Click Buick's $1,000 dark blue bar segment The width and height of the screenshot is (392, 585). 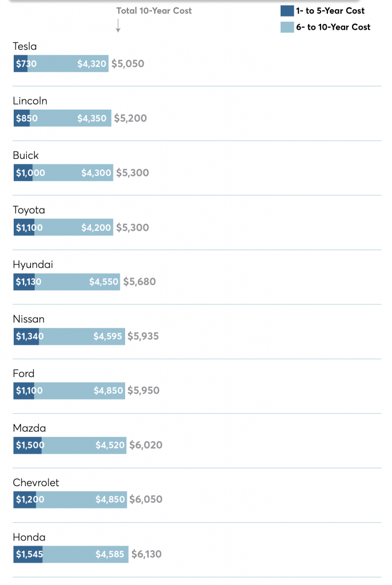(x=23, y=173)
